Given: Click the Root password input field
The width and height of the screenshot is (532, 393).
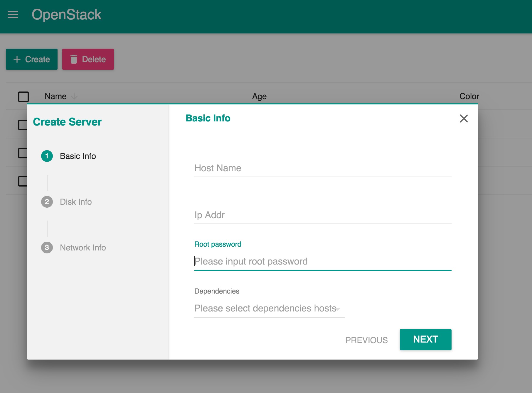Looking at the screenshot, I should (x=322, y=261).
